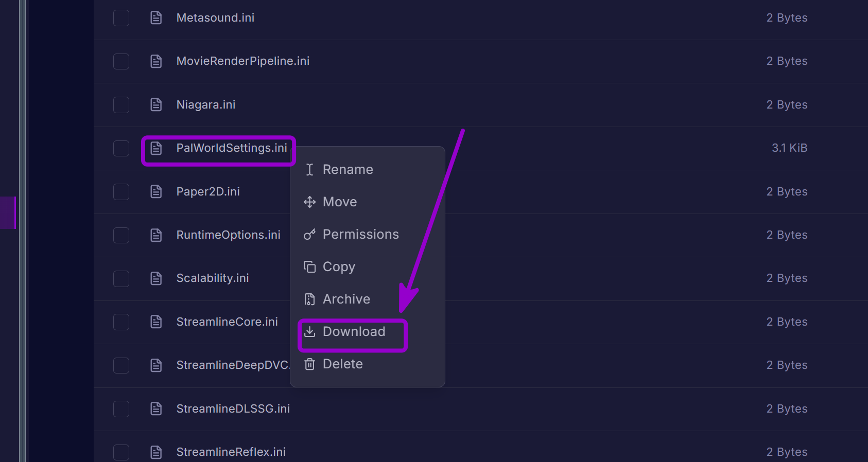Click the 2 Bytes size of Scalability.ini
Screen dimensions: 868x462
coord(787,278)
